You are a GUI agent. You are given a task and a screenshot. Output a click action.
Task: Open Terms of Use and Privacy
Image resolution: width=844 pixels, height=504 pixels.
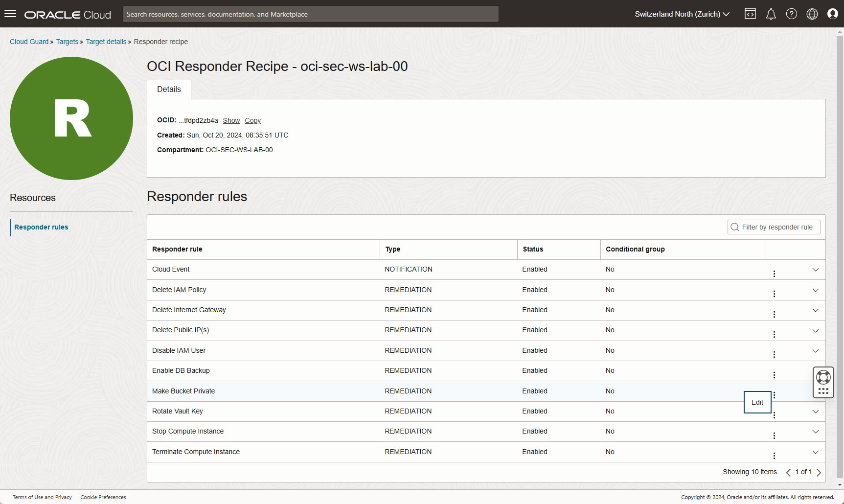(x=42, y=497)
